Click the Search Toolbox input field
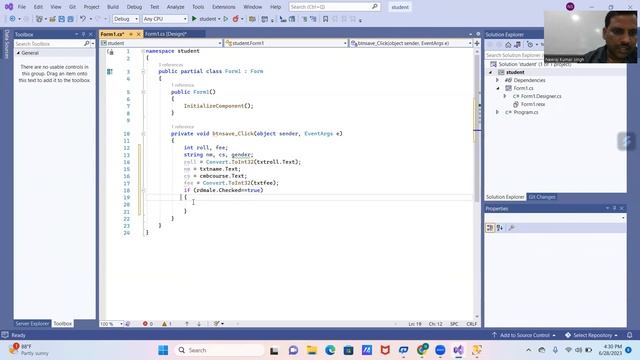The image size is (640, 360). click(x=49, y=43)
